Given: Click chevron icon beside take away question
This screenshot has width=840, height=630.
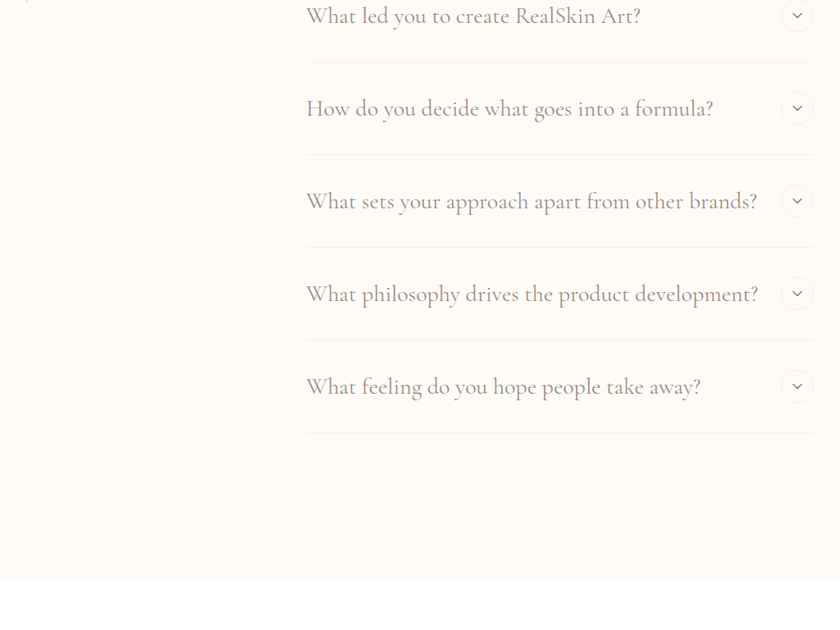Looking at the screenshot, I should coord(797,386).
